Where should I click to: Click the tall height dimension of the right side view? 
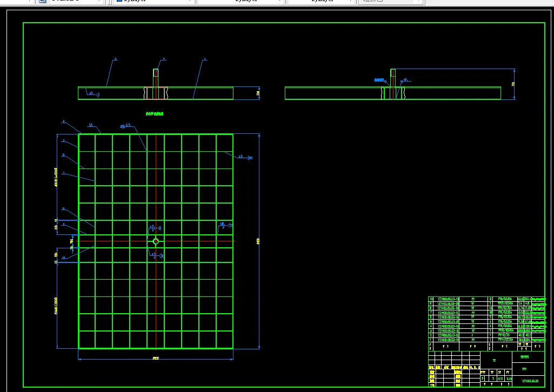[x=513, y=84]
